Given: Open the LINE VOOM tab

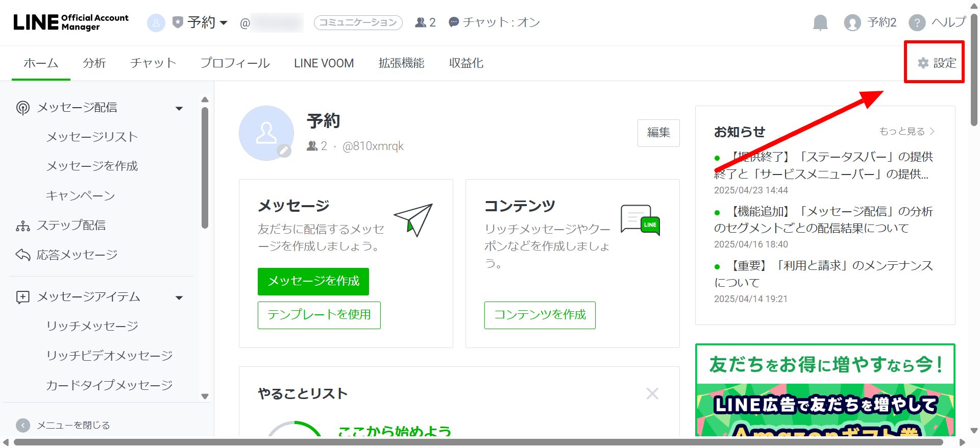Looking at the screenshot, I should [x=324, y=63].
